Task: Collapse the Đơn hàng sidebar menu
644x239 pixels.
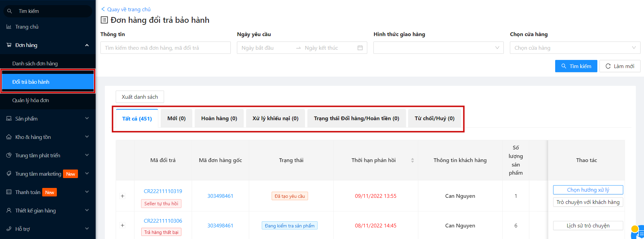Action: (87, 45)
